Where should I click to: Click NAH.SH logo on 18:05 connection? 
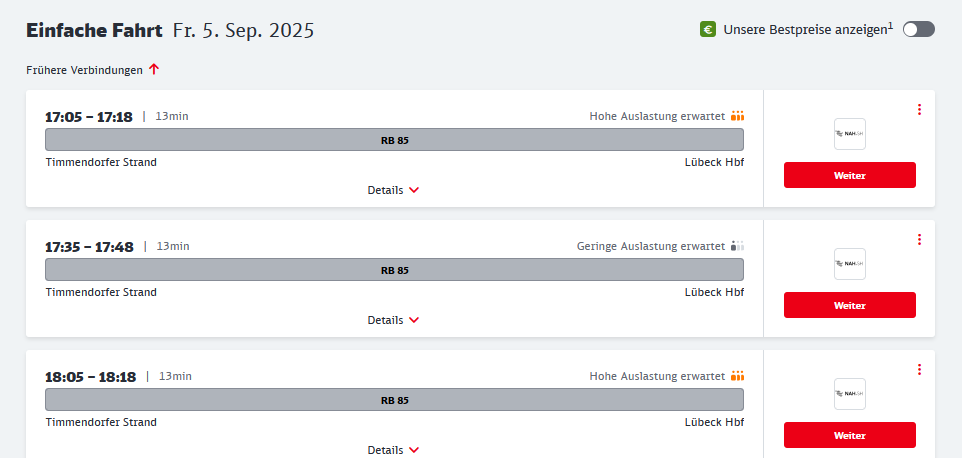pos(850,394)
